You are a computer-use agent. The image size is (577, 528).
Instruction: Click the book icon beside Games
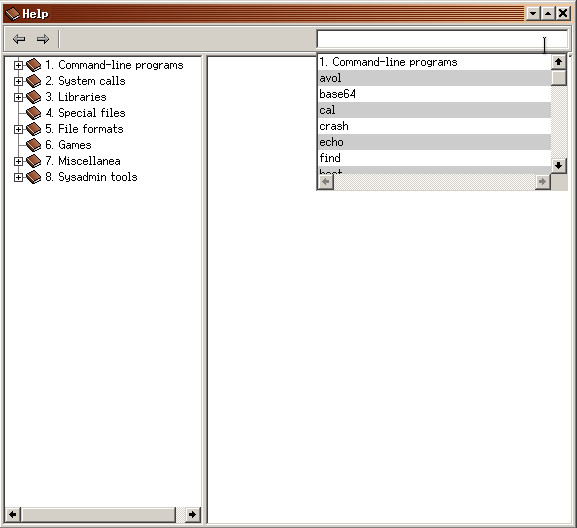coord(33,145)
